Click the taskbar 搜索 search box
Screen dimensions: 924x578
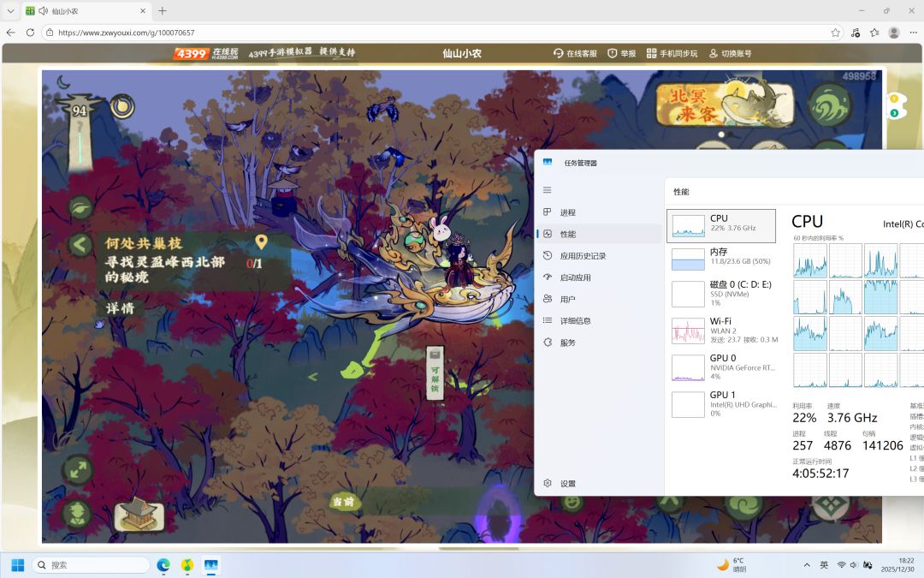pyautogui.click(x=92, y=565)
